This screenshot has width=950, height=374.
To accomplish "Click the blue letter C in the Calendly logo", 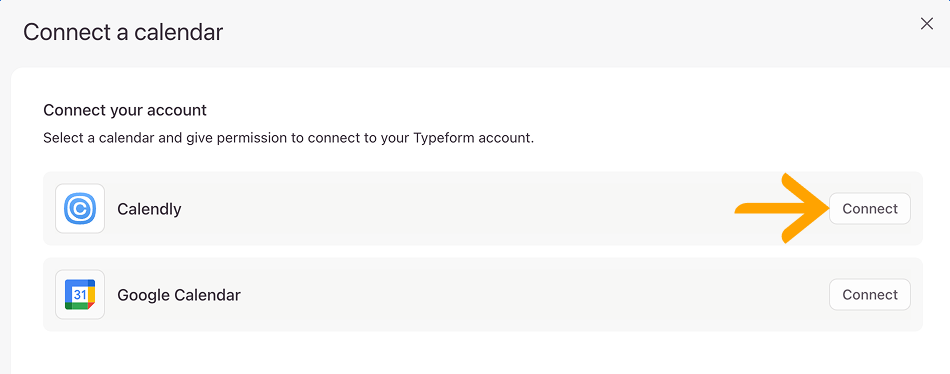I will [80, 209].
